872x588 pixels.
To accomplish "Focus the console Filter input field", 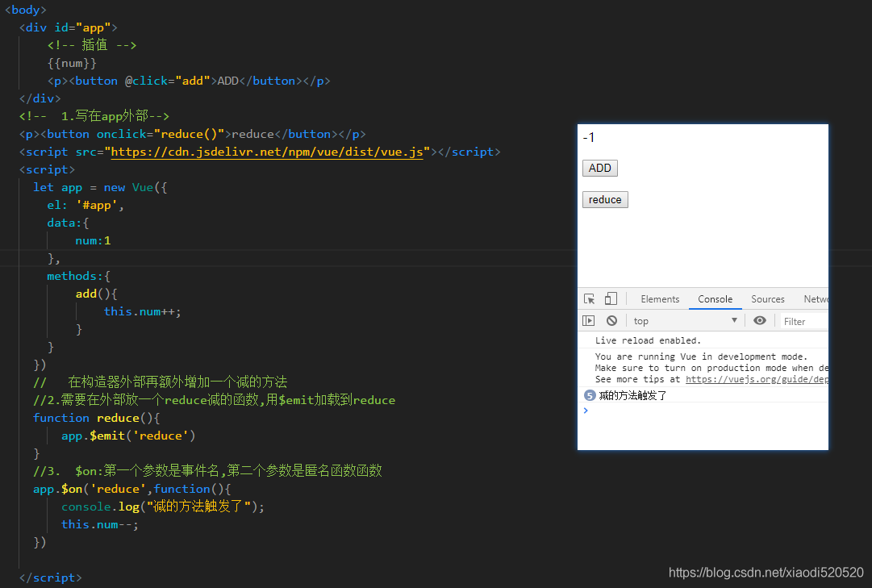I will (804, 322).
